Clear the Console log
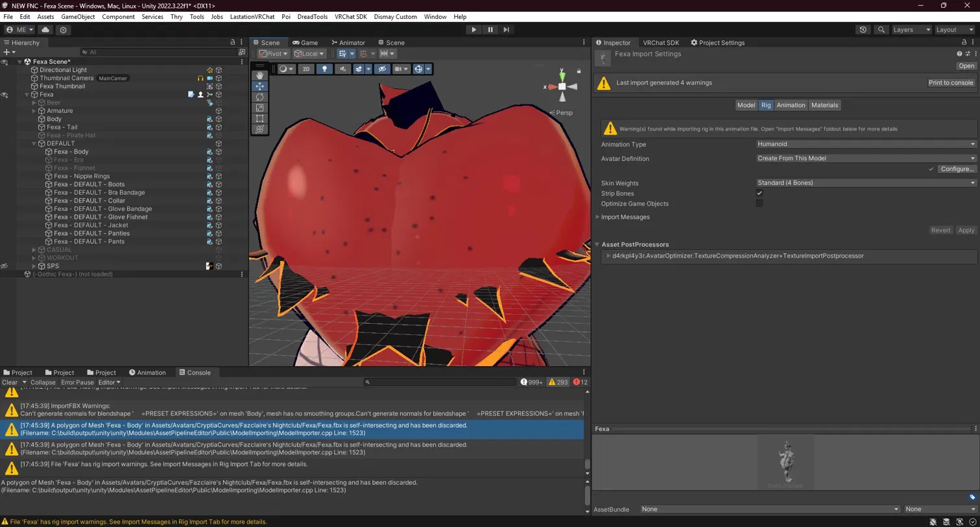The image size is (980, 527). pos(10,382)
